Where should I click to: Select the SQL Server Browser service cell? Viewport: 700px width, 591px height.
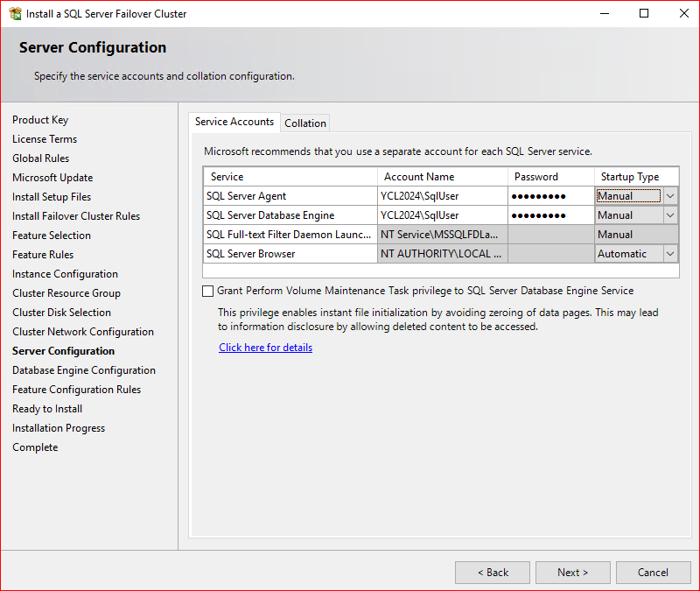coord(290,254)
